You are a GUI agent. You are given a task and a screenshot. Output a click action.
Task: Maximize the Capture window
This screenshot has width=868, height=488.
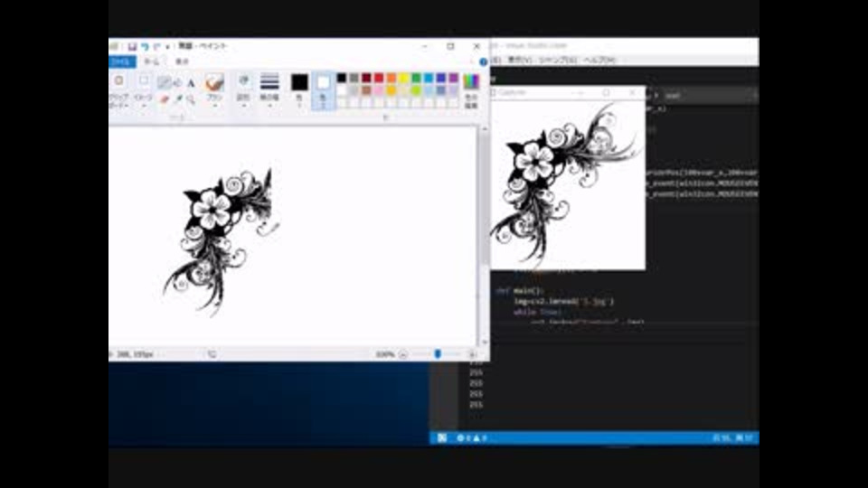[606, 93]
